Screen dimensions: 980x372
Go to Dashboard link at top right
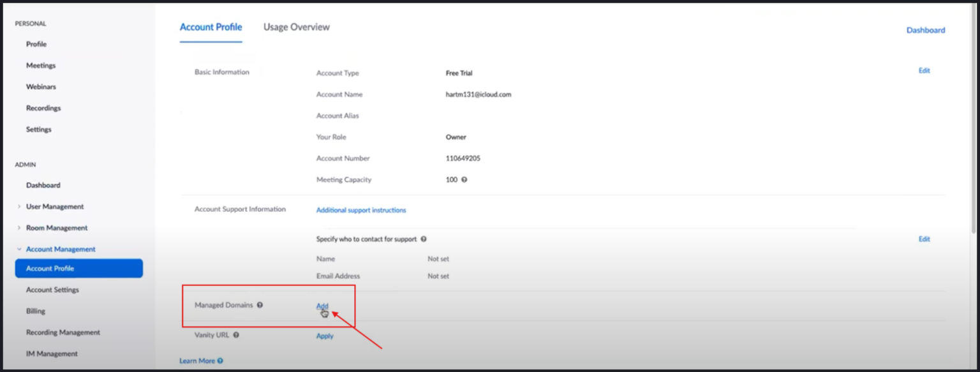(925, 30)
